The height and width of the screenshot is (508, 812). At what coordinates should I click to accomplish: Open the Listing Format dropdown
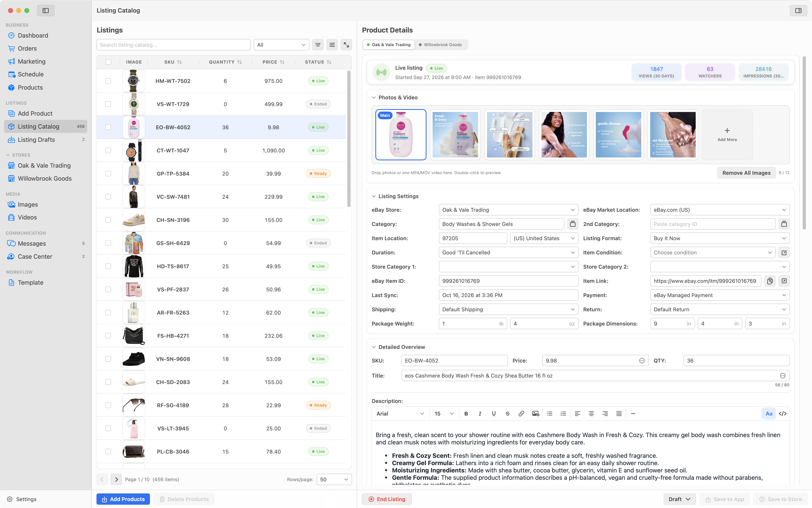coord(720,238)
